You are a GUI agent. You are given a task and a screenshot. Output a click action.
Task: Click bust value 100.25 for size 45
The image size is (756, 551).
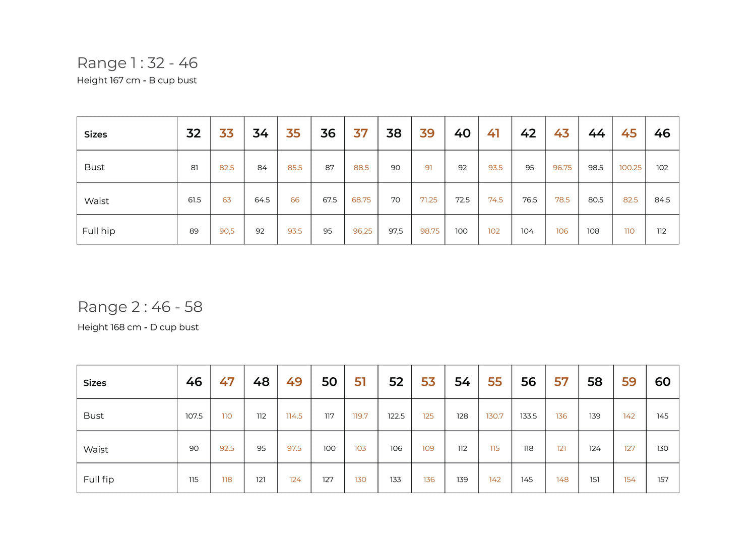click(631, 168)
